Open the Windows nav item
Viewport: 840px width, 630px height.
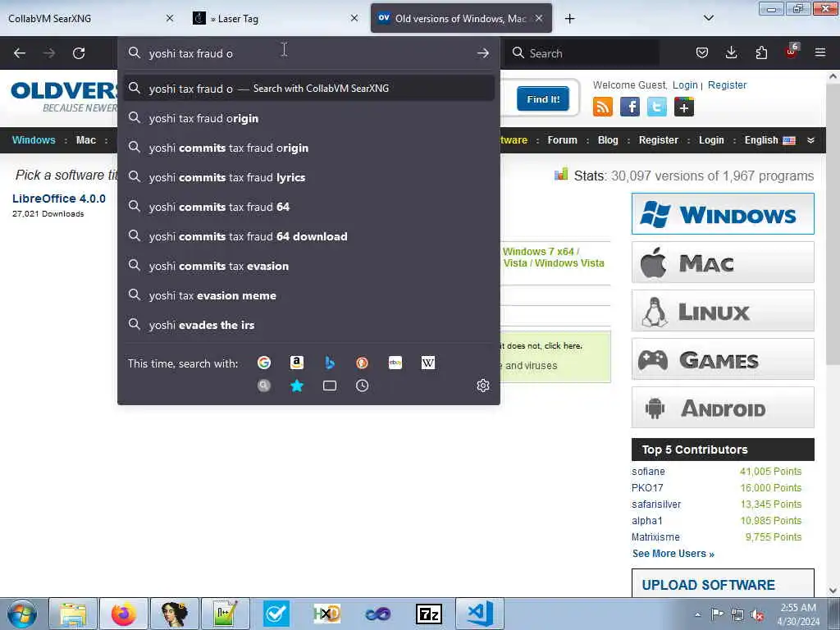coord(34,139)
